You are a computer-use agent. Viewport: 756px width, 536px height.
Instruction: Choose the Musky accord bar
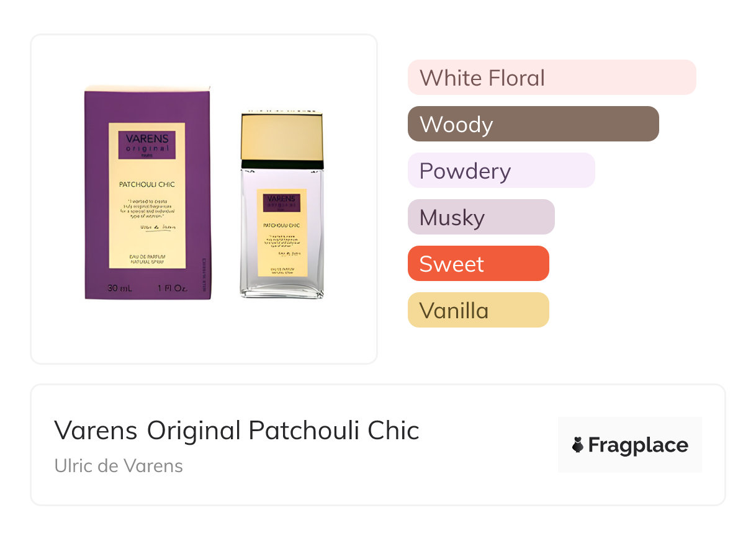click(x=480, y=217)
